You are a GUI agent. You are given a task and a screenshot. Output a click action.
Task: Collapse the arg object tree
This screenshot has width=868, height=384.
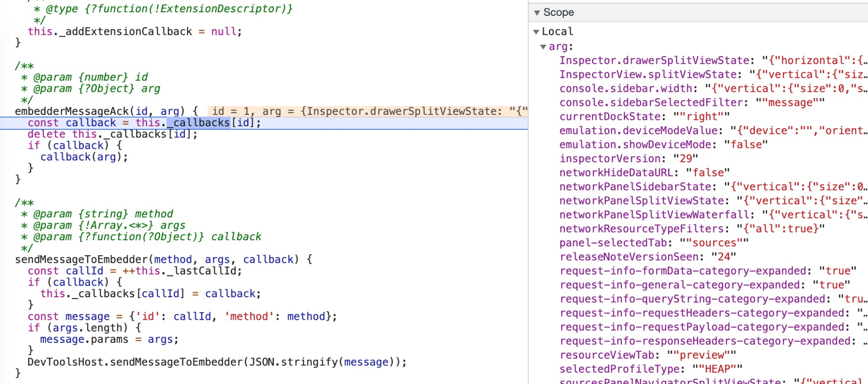(543, 47)
